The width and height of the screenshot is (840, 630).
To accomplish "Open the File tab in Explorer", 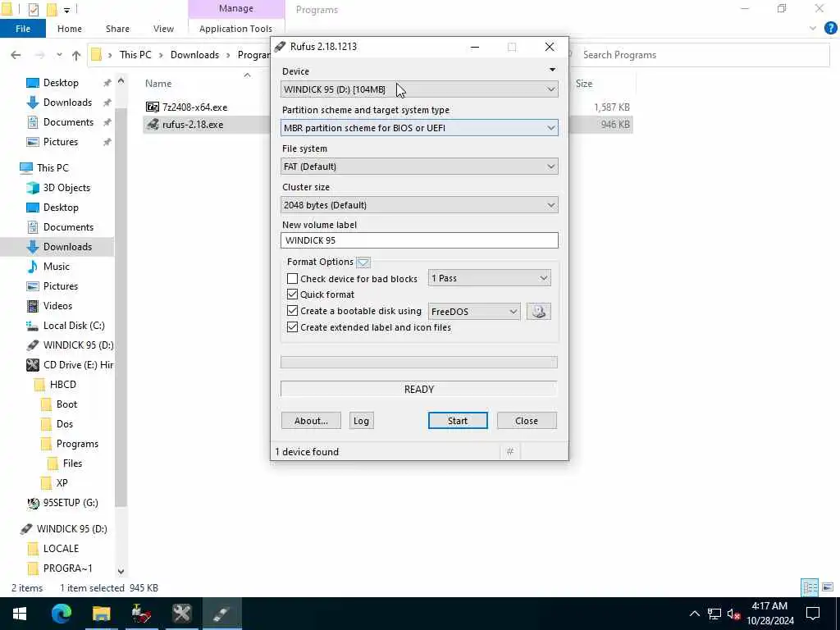I will point(22,29).
